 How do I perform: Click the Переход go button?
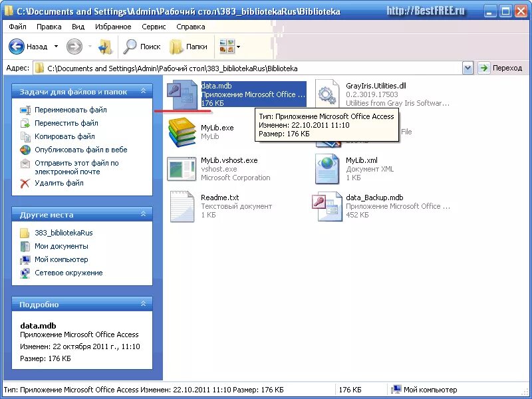point(500,68)
